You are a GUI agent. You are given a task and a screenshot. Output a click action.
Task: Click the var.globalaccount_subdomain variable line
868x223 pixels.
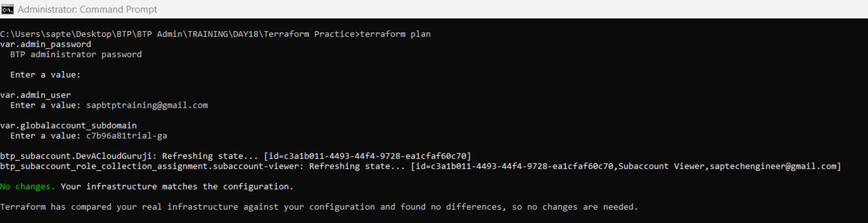coord(68,125)
